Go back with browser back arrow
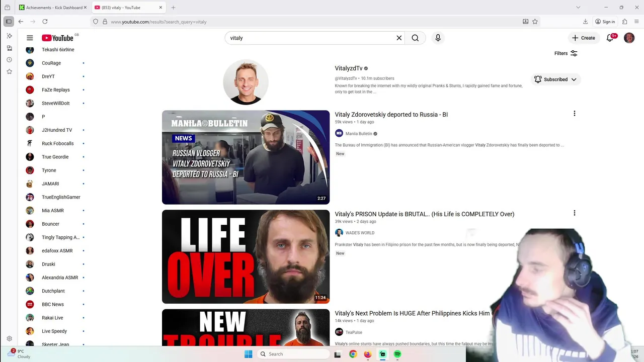 [x=21, y=22]
